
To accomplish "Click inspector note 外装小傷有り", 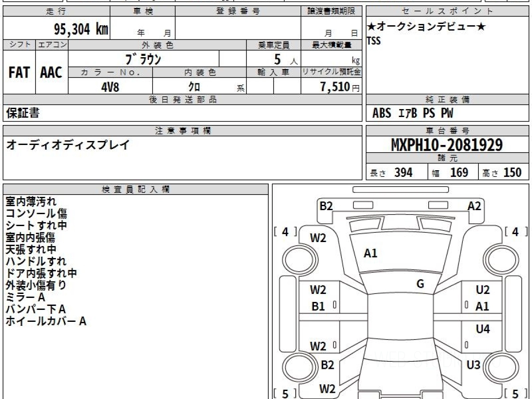I will click(36, 286).
